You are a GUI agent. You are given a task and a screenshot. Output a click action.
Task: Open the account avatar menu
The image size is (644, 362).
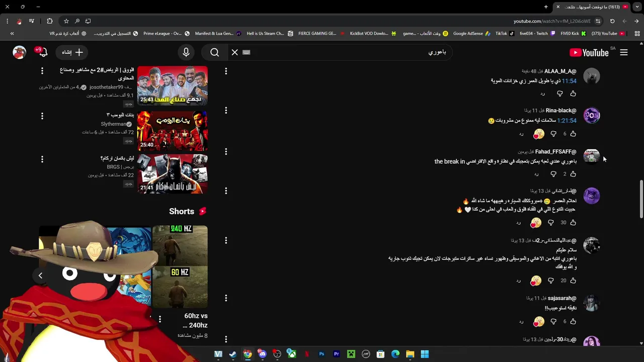(20, 52)
